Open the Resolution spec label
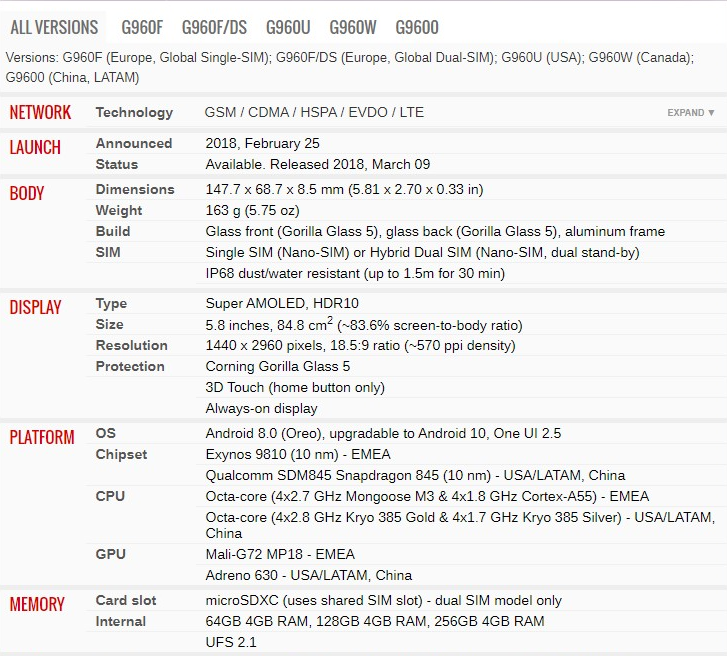 (132, 345)
